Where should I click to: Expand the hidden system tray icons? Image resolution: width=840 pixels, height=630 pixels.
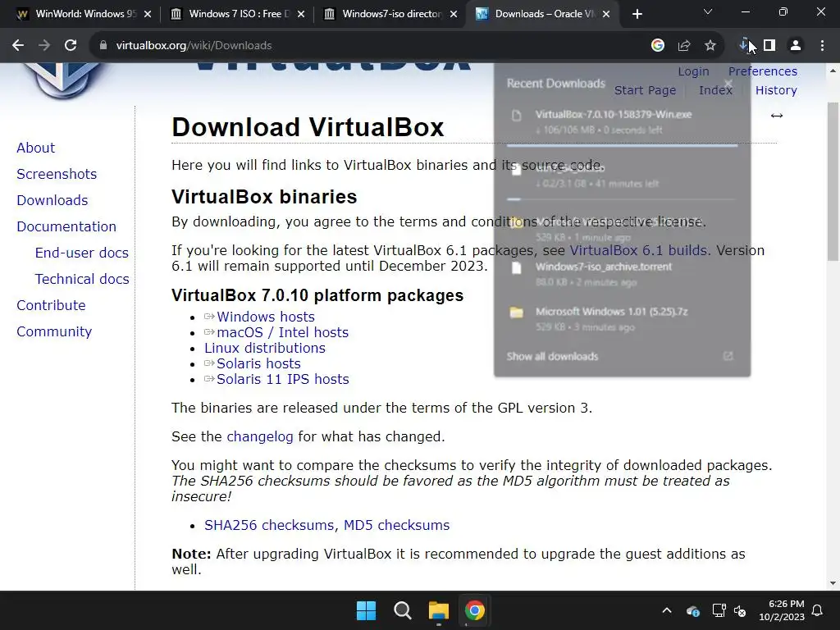pos(666,610)
